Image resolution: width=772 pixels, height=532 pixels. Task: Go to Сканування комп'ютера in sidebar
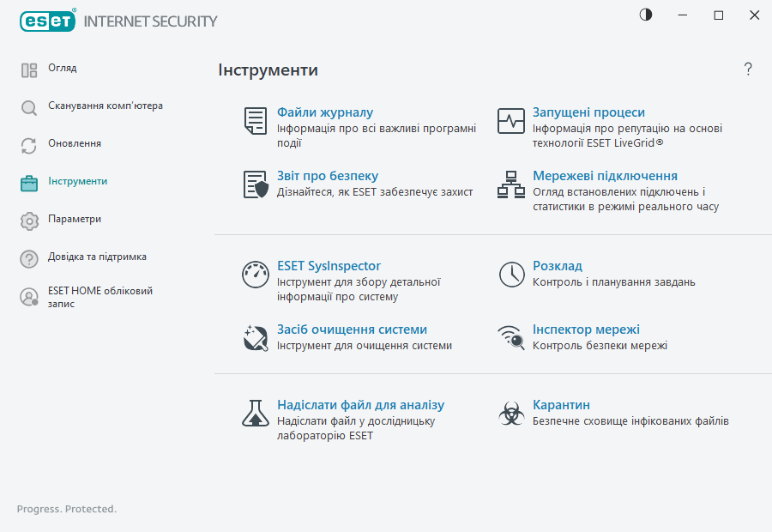(105, 106)
